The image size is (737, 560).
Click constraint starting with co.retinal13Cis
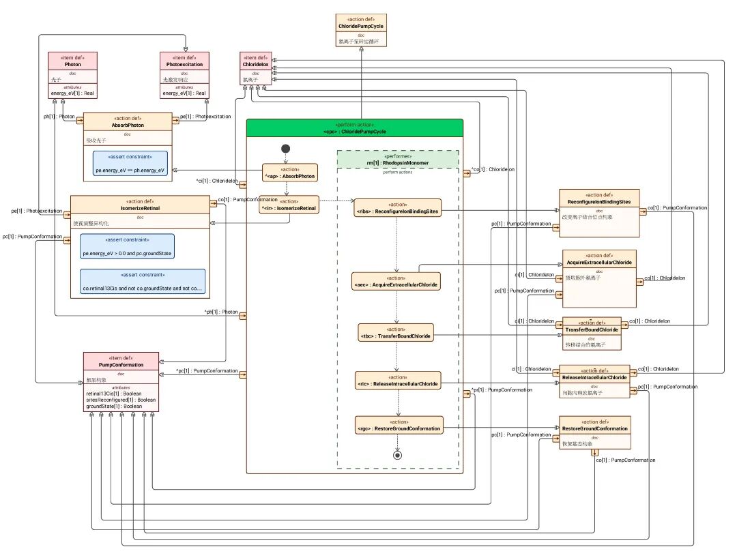(x=143, y=282)
